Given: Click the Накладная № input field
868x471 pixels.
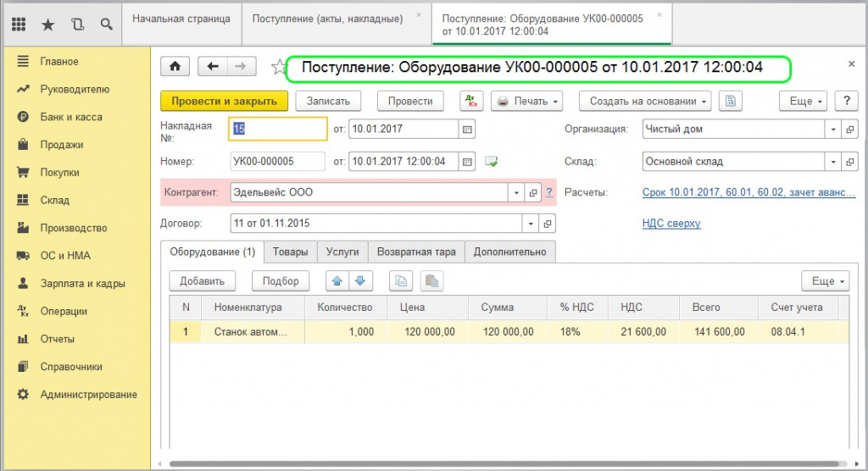Looking at the screenshot, I should [277, 130].
